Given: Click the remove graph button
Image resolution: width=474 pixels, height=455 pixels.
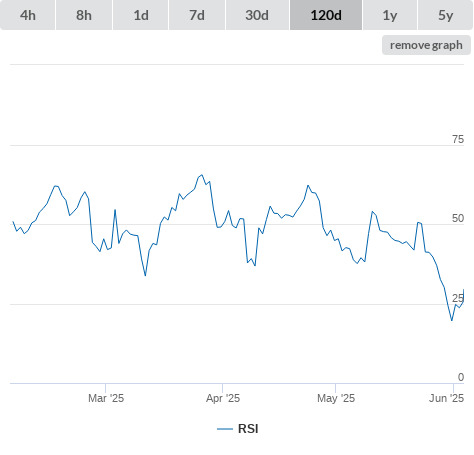Looking at the screenshot, I should point(426,45).
